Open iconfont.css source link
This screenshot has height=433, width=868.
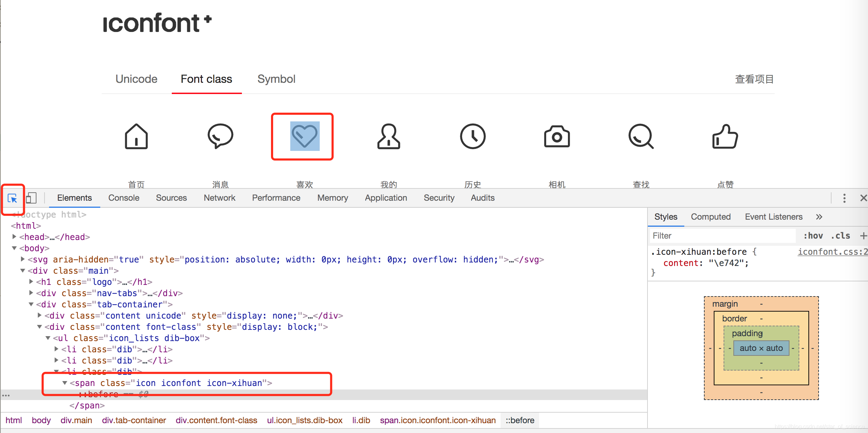pos(833,252)
